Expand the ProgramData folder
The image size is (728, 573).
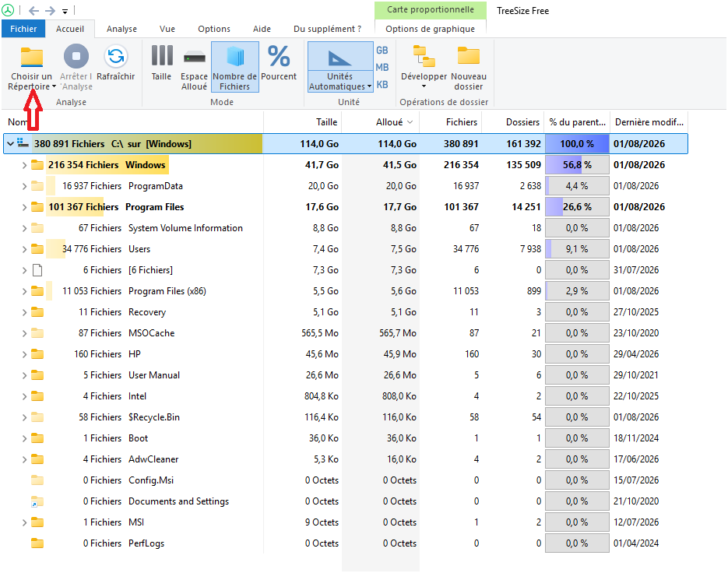click(x=24, y=186)
